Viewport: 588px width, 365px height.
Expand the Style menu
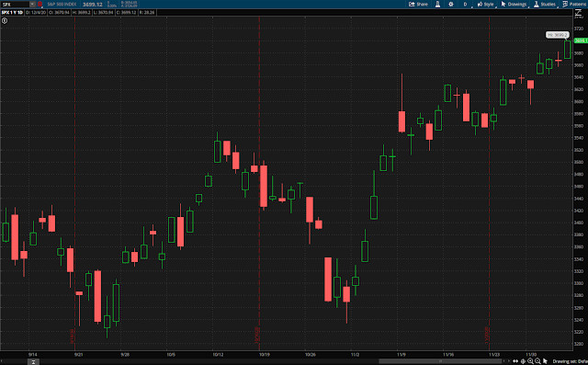[x=486, y=4]
